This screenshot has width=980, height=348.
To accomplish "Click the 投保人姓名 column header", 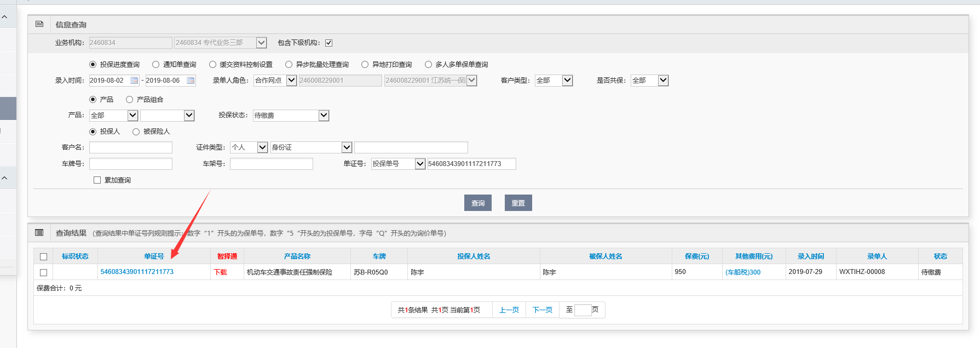I will [474, 256].
